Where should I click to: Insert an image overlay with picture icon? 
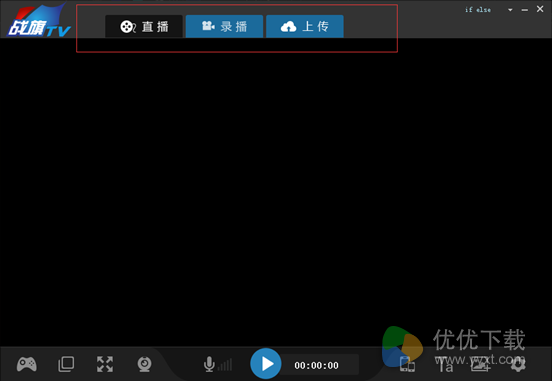pos(481,365)
